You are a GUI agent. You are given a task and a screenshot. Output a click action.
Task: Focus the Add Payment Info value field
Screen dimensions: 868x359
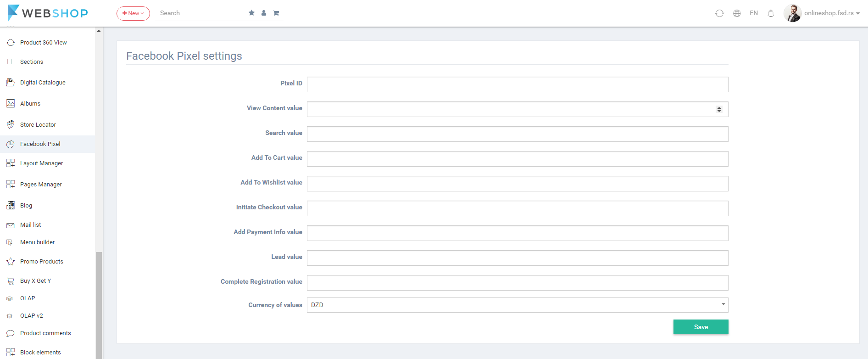(x=517, y=233)
